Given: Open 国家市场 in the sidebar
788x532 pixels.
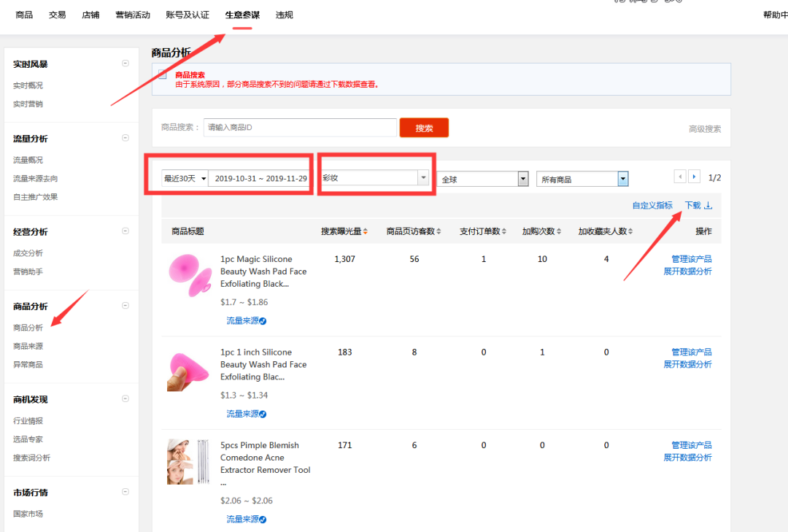Looking at the screenshot, I should tap(28, 514).
